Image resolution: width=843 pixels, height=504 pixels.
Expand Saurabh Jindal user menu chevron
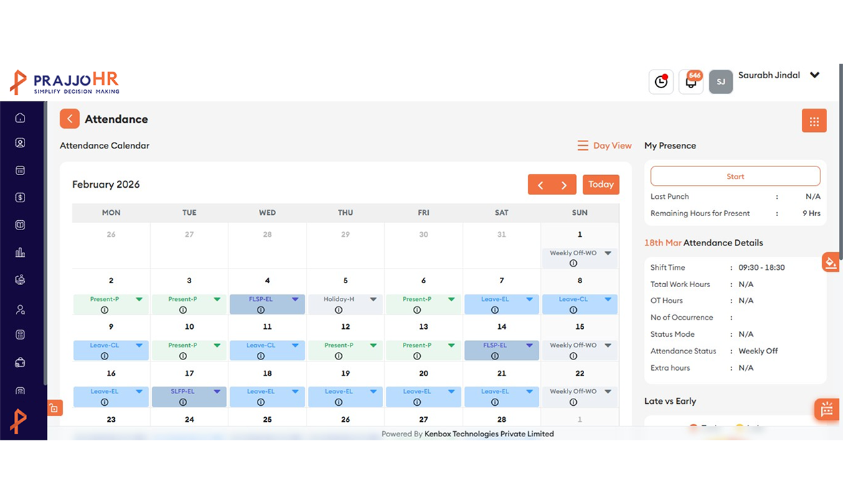point(814,75)
